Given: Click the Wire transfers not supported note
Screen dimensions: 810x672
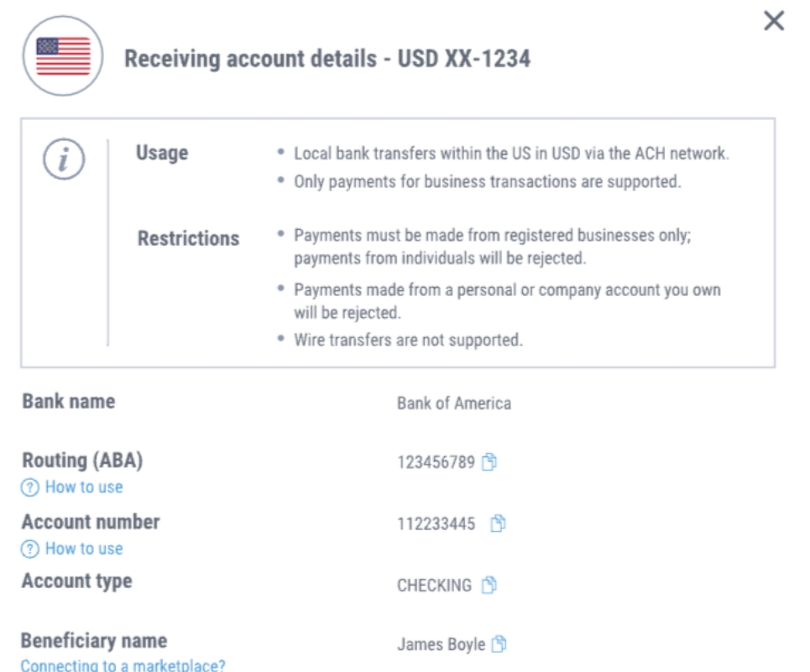Looking at the screenshot, I should 408,340.
